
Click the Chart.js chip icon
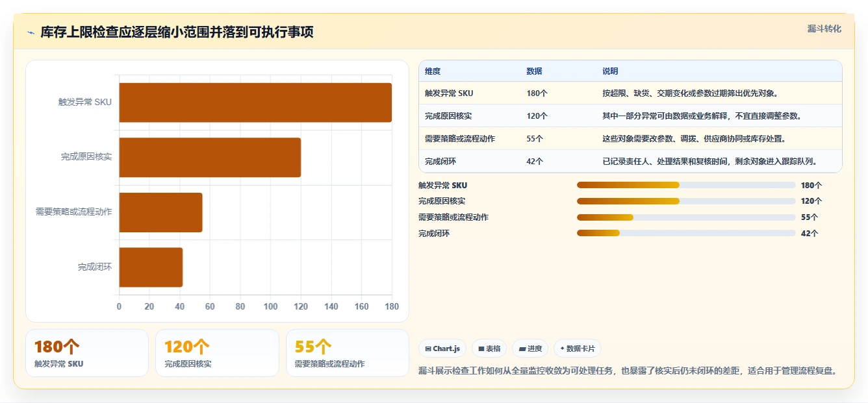(428, 348)
